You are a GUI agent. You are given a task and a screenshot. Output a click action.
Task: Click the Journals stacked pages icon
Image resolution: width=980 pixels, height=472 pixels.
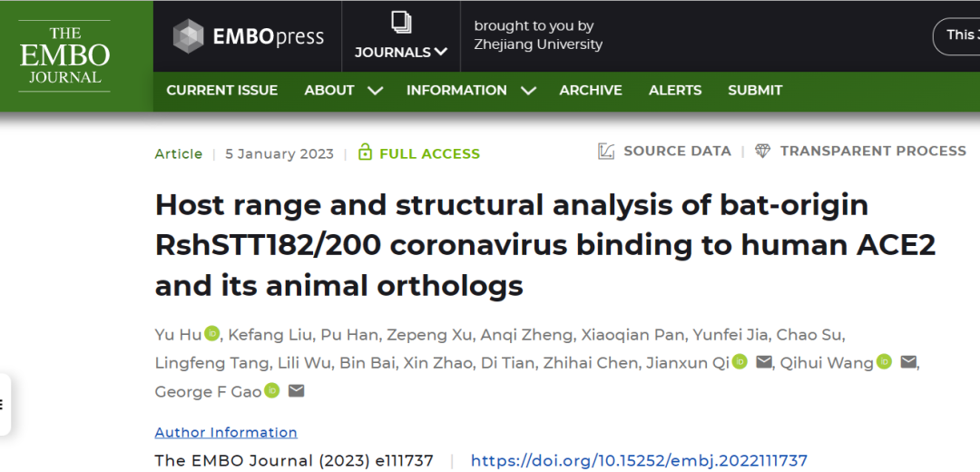tap(401, 23)
